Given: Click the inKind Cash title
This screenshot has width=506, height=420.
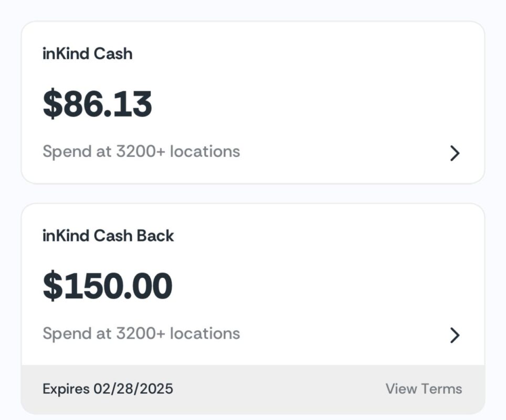Looking at the screenshot, I should coord(87,54).
